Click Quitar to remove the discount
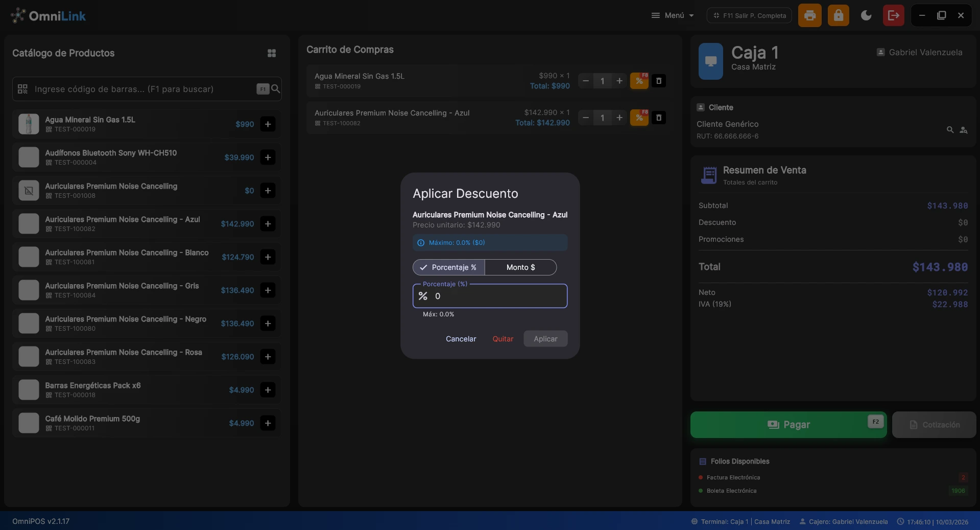The width and height of the screenshot is (980, 530). click(x=503, y=339)
